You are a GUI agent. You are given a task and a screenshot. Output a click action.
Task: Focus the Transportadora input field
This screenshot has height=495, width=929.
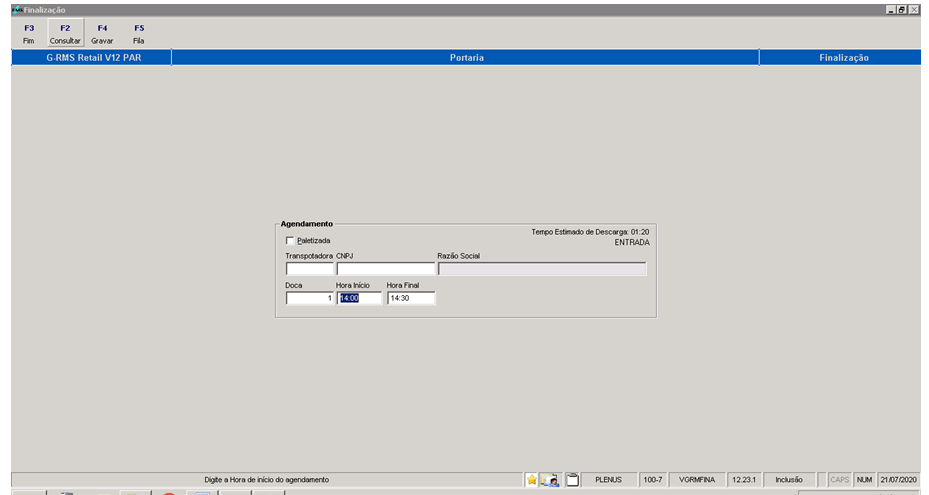(310, 269)
